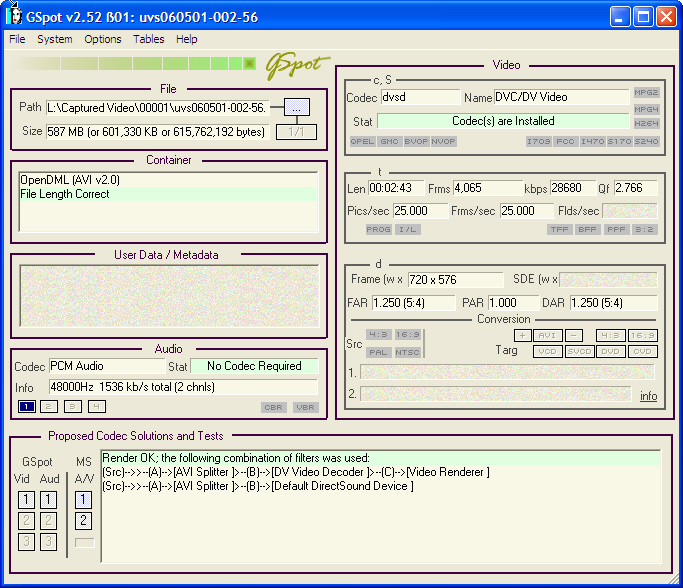Click the 'File Length Correct' container line

pos(169,194)
